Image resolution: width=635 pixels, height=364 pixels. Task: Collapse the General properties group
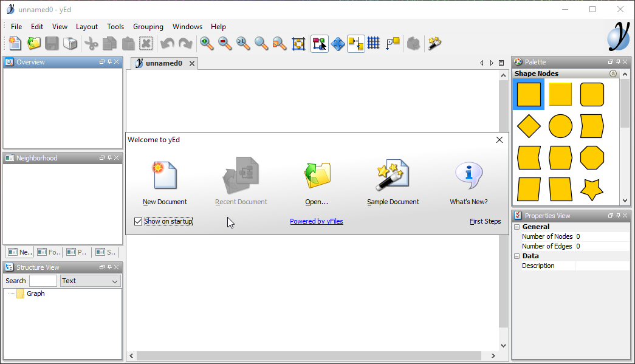click(x=517, y=227)
